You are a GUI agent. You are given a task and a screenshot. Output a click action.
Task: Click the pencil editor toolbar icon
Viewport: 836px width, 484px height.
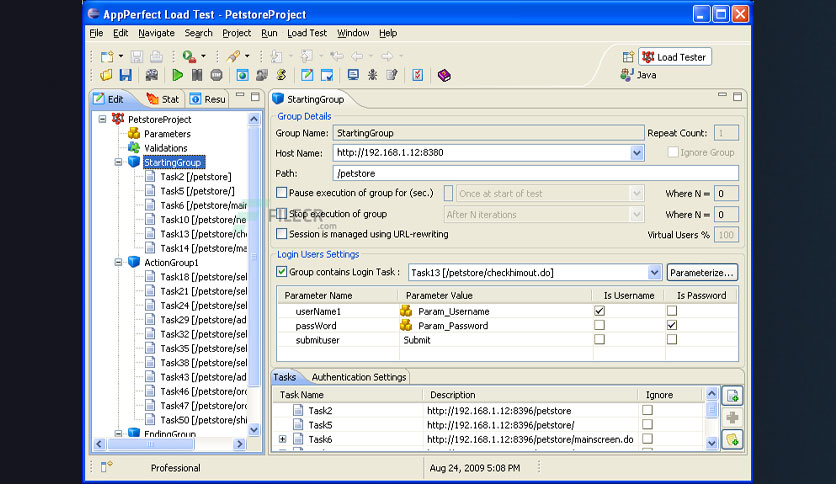307,75
